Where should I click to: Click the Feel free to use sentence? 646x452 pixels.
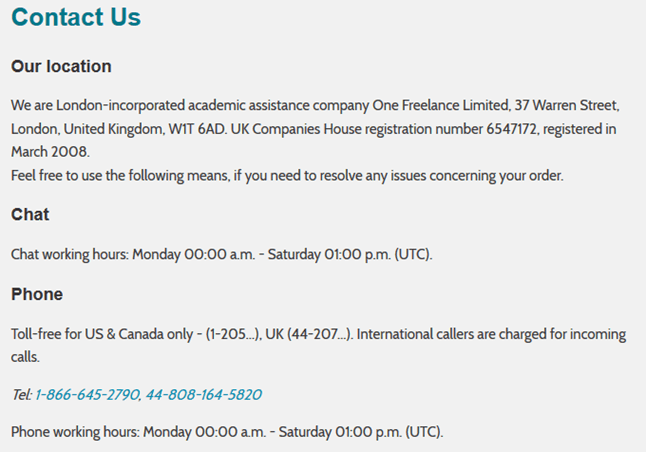(x=287, y=176)
